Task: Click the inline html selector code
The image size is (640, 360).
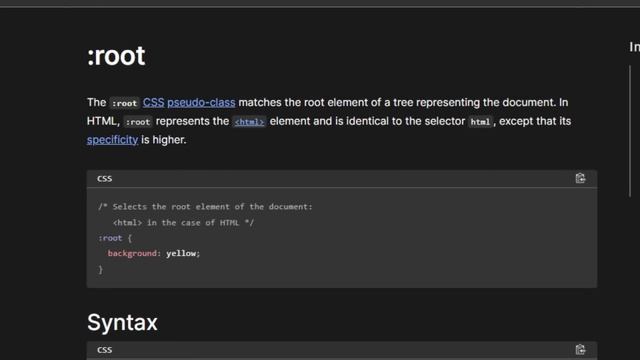Action: coord(480,122)
